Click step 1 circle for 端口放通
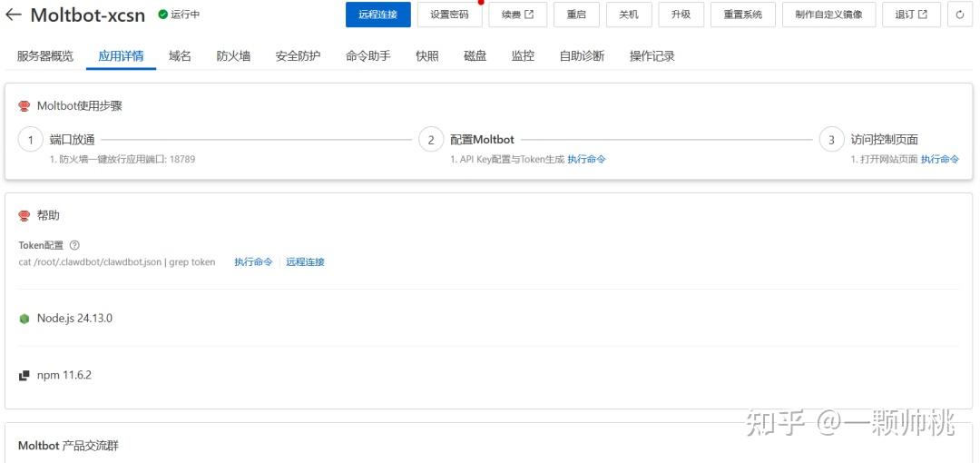 31,140
